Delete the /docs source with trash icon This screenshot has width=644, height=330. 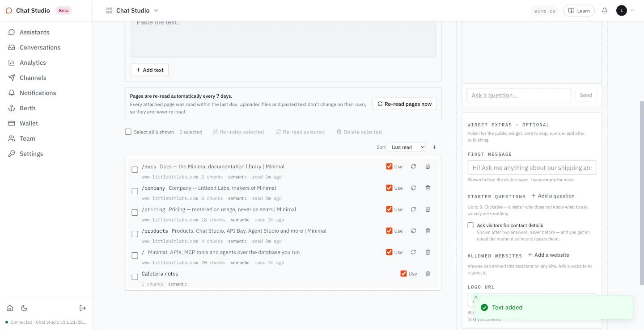tap(428, 167)
